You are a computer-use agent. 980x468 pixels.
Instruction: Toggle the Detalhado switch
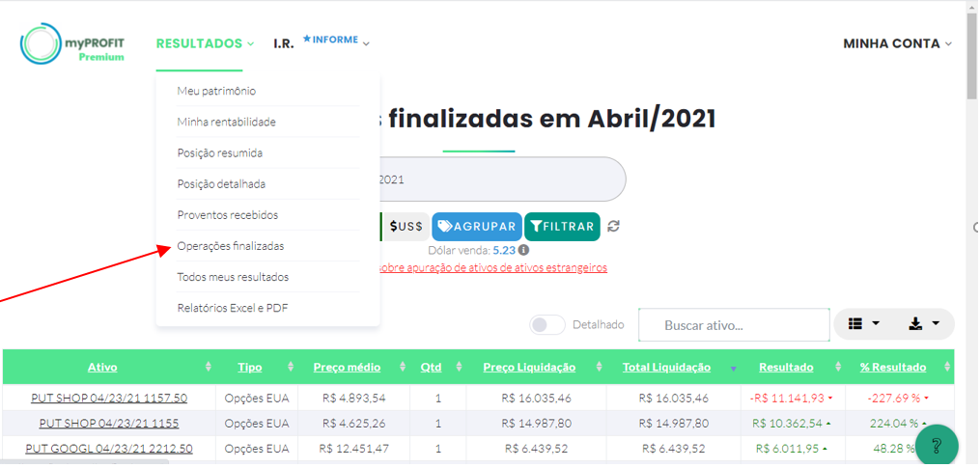click(x=547, y=325)
